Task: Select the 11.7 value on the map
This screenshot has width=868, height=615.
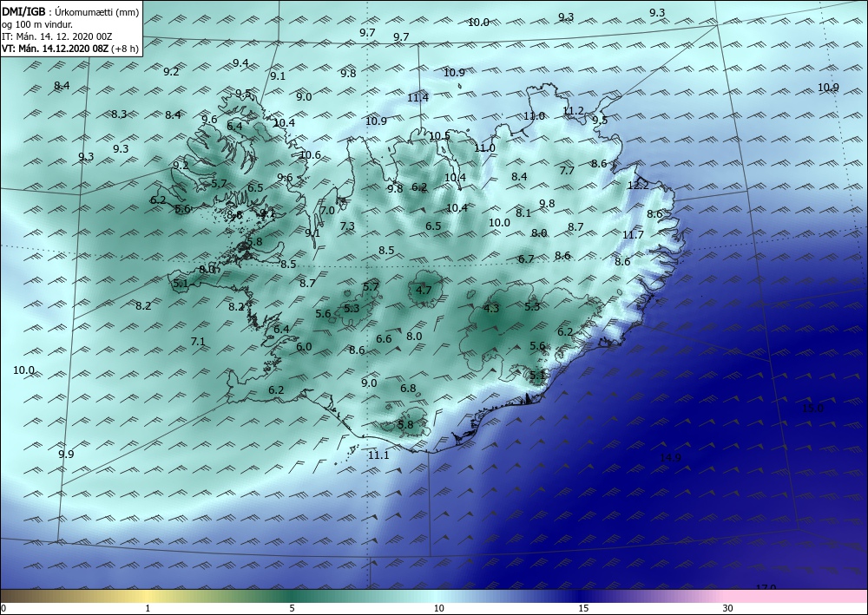Action: pyautogui.click(x=633, y=235)
